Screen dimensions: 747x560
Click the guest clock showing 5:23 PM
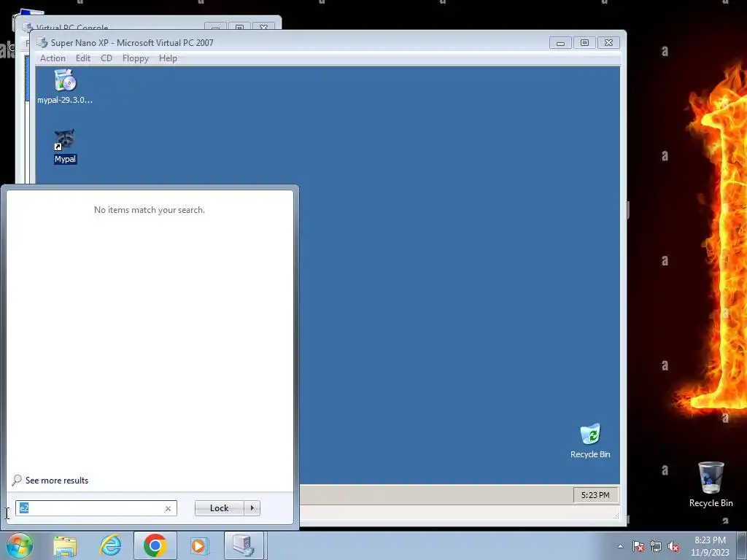[x=595, y=495]
